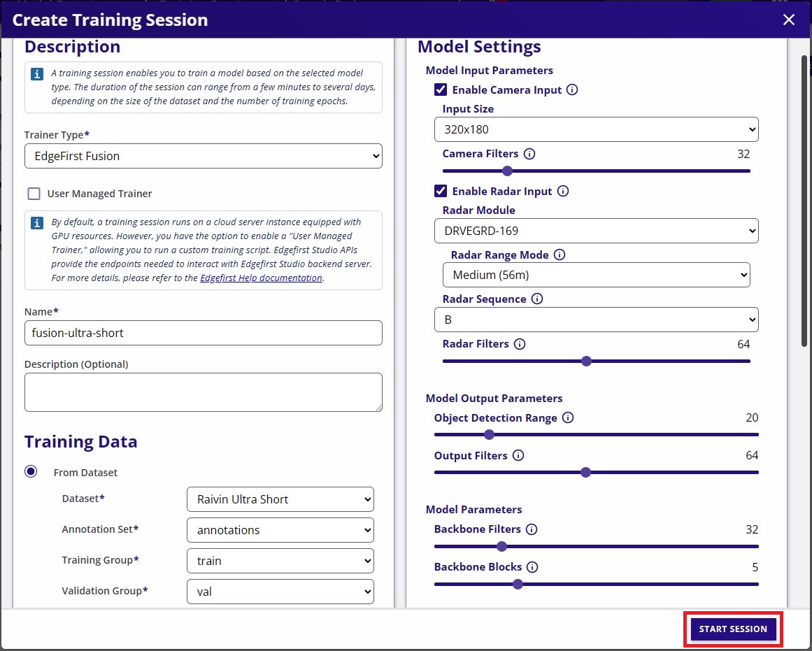Open the Radar Module DRVEGRD-169 dropdown
Image resolution: width=812 pixels, height=651 pixels.
pyautogui.click(x=596, y=231)
